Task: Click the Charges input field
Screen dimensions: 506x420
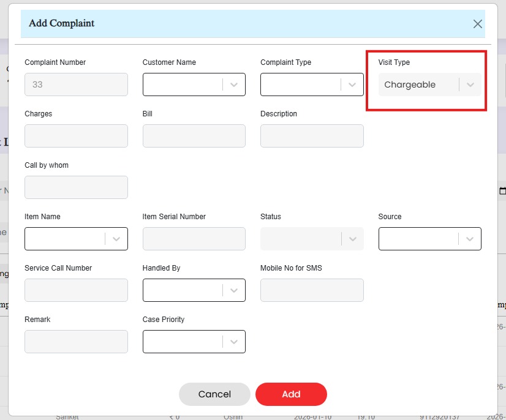Action: (x=76, y=136)
